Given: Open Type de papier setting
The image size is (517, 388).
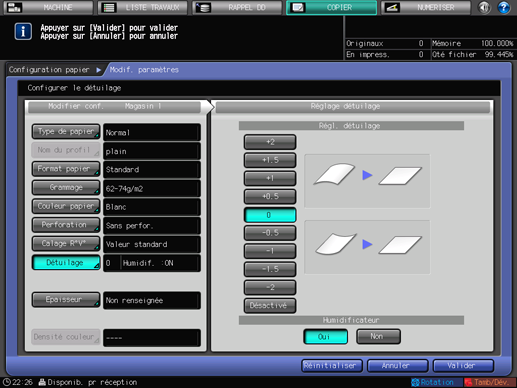Looking at the screenshot, I should [66, 132].
